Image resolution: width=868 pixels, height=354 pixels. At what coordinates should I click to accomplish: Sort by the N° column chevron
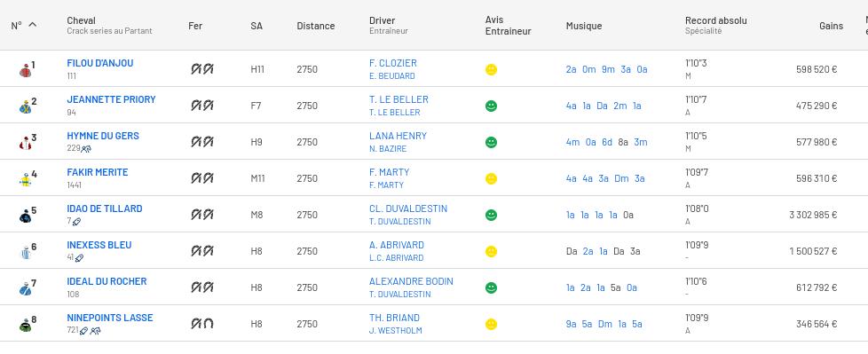pos(33,24)
